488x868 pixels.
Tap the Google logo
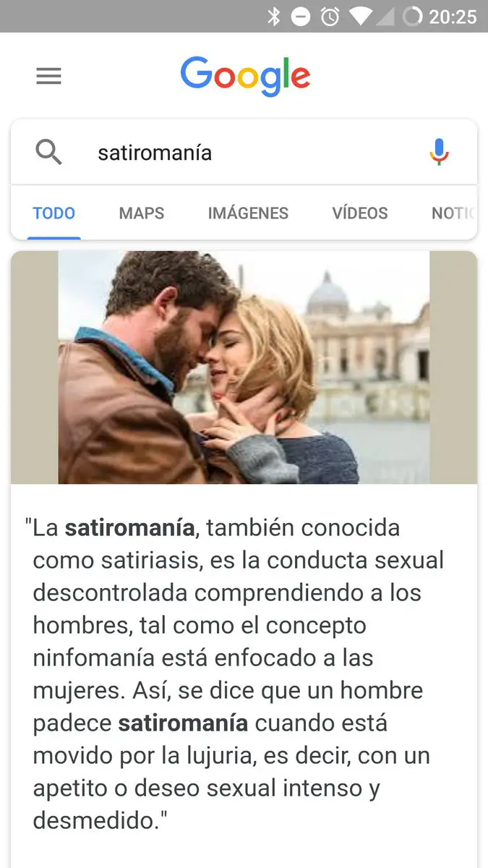click(x=245, y=76)
